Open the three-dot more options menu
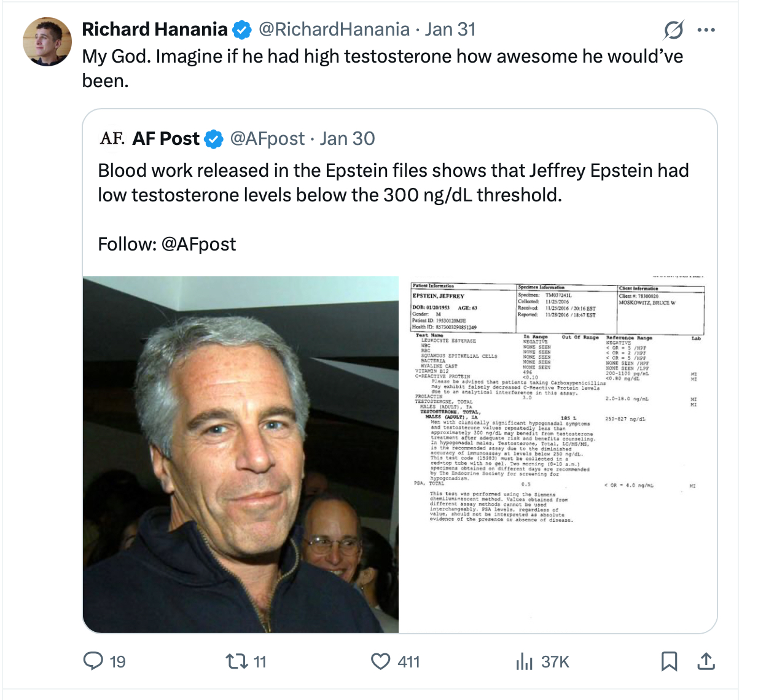This screenshot has width=758, height=700. pos(706,29)
